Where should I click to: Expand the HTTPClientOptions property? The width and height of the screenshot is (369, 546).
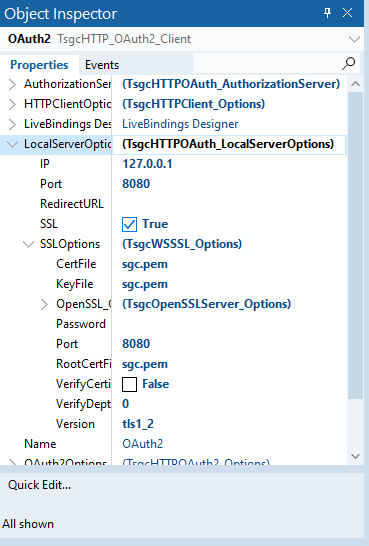pyautogui.click(x=12, y=104)
